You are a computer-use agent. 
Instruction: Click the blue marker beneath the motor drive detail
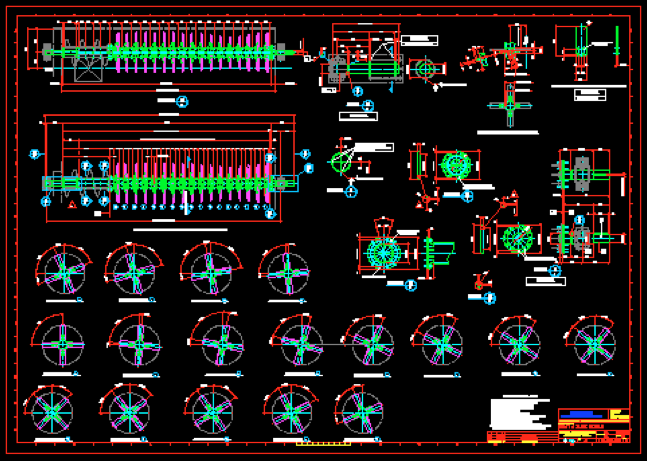[x=368, y=105]
